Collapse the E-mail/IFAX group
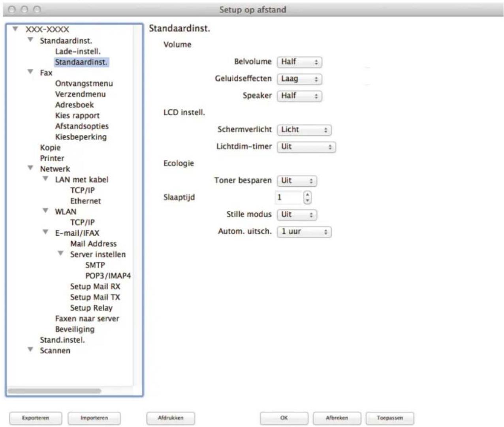The width and height of the screenshot is (504, 427). click(46, 232)
